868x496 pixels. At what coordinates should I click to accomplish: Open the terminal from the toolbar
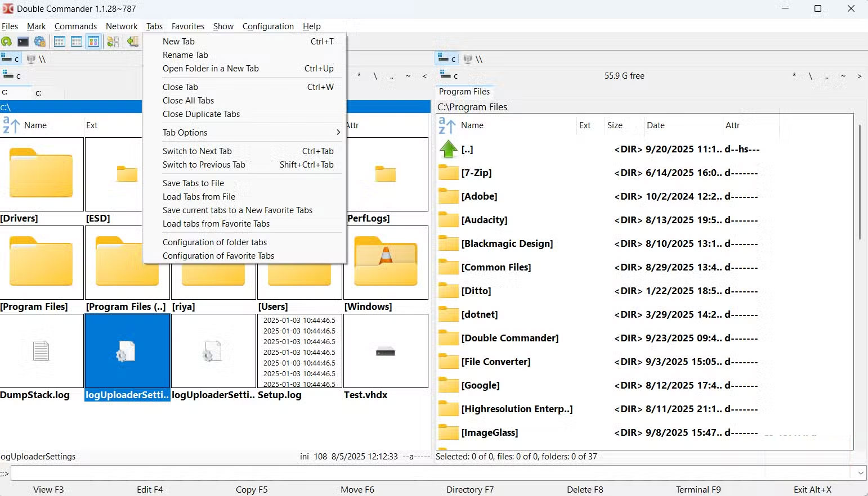23,42
